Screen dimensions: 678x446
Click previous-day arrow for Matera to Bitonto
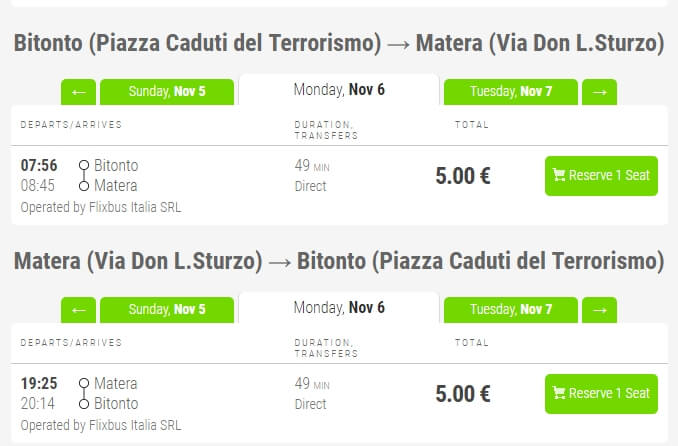(x=78, y=310)
